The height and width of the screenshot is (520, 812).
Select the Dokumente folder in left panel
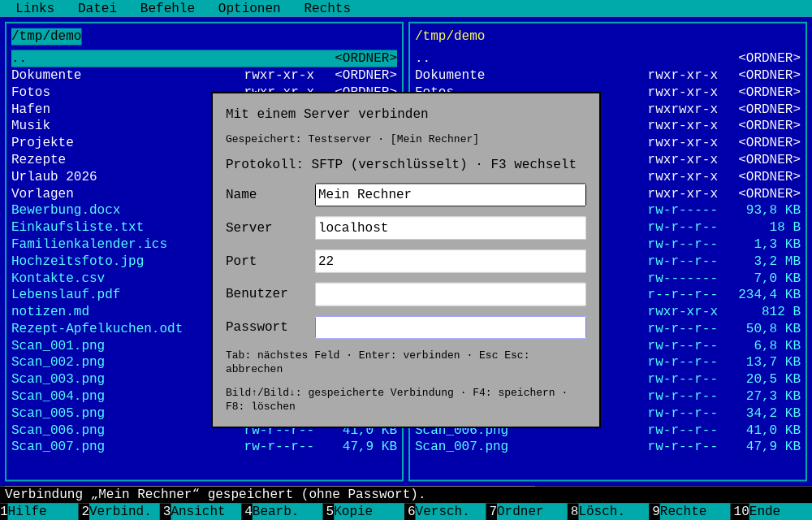click(x=204, y=75)
